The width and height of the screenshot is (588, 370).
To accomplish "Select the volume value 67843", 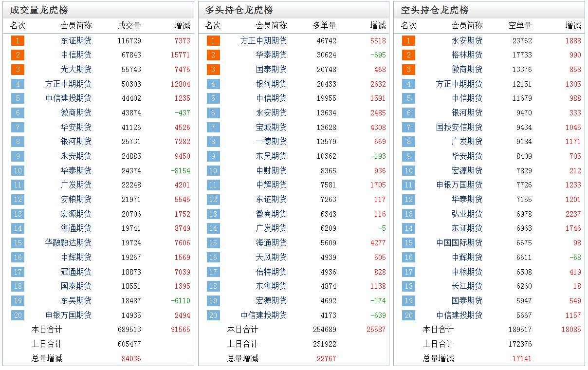I will pyautogui.click(x=131, y=55).
